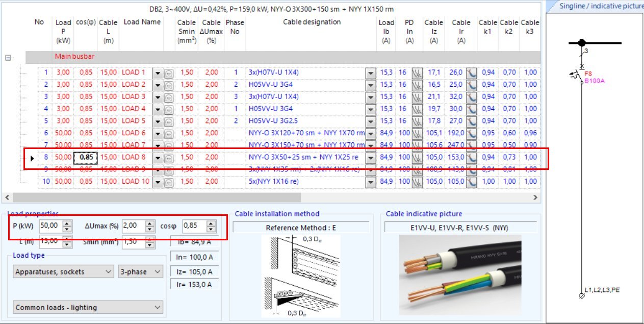This screenshot has width=644, height=324.
Task: Click the cable installation icon in LOAD 8 row
Action: (x=471, y=158)
